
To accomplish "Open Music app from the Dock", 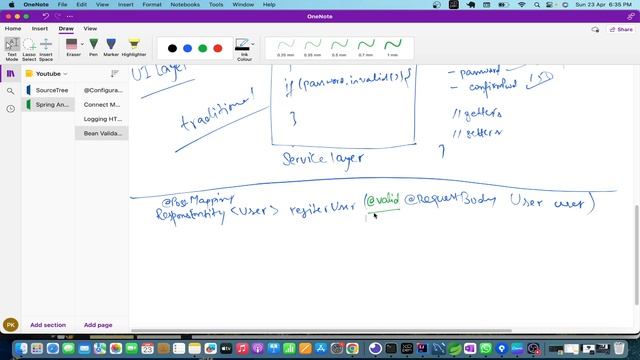I will tap(242, 348).
